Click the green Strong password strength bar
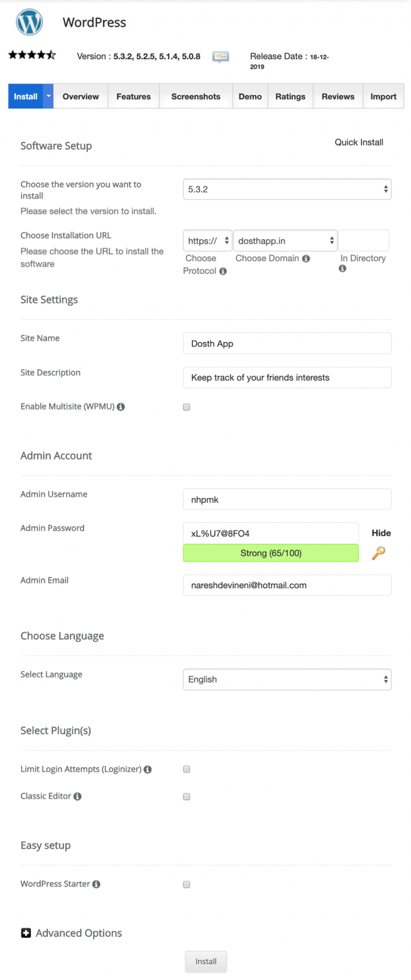411x980 pixels. [271, 553]
